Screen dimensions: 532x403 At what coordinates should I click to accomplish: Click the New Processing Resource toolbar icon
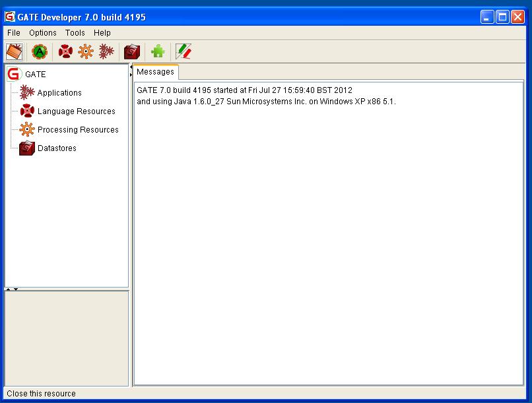click(86, 51)
